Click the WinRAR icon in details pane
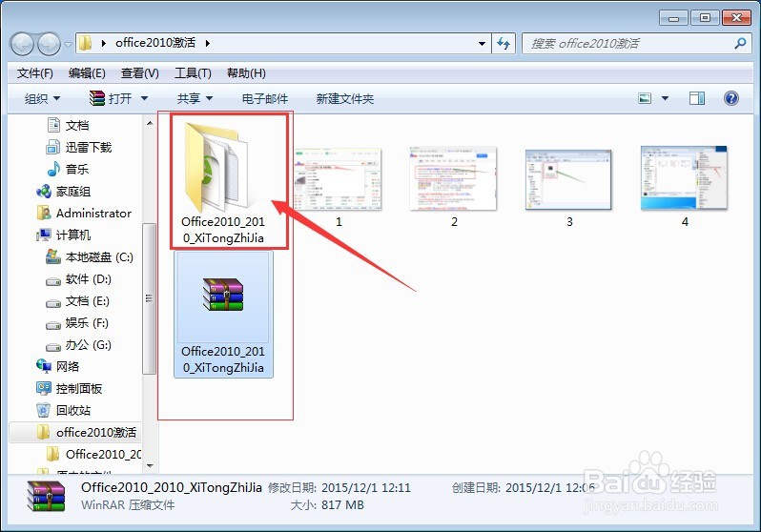This screenshot has height=532, width=761. pyautogui.click(x=46, y=497)
